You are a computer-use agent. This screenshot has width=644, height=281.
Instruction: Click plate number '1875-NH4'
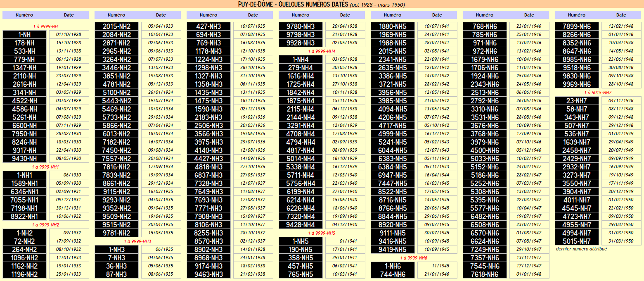(x=301, y=101)
